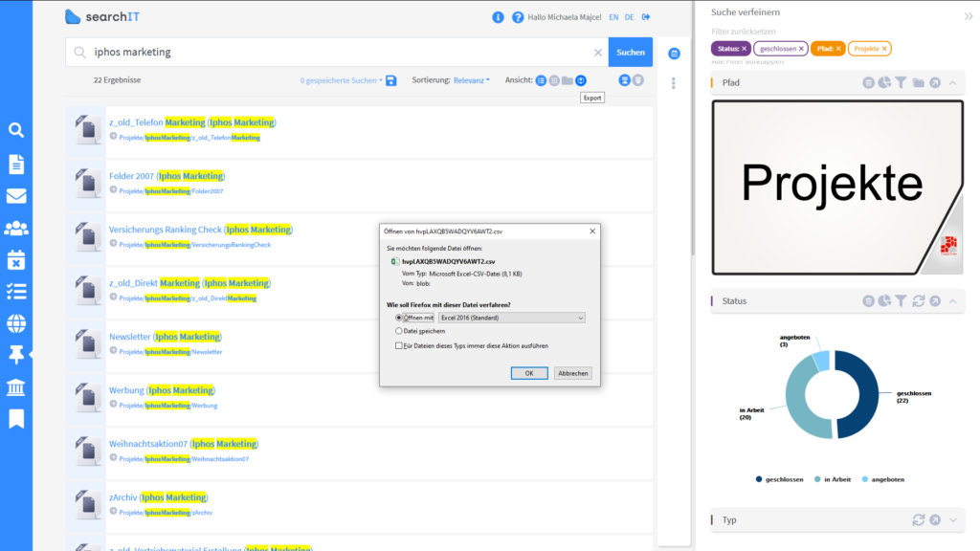Click Abbrechen in the file open dialog

pos(572,373)
